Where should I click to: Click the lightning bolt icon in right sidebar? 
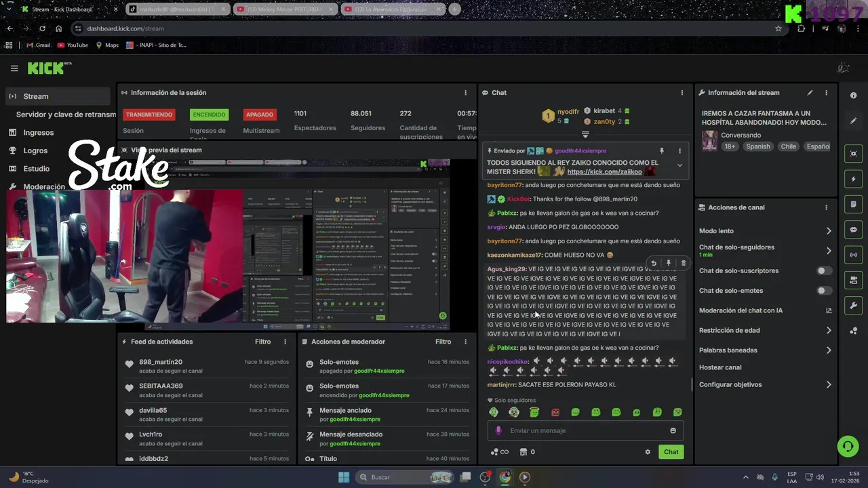853,180
